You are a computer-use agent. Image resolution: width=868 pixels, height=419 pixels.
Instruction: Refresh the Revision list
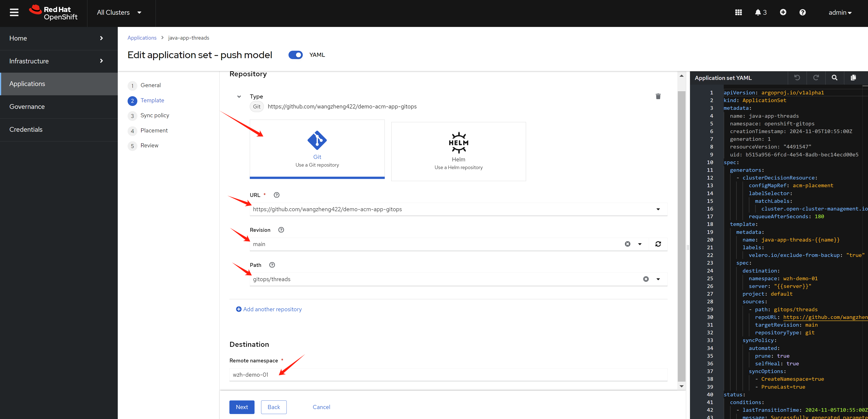(x=658, y=244)
